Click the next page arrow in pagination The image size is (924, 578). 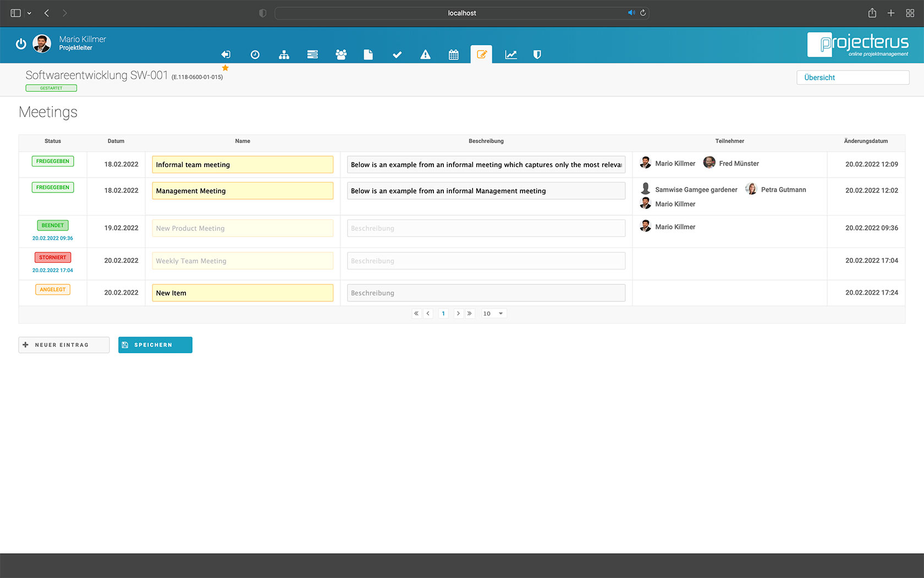(x=458, y=313)
